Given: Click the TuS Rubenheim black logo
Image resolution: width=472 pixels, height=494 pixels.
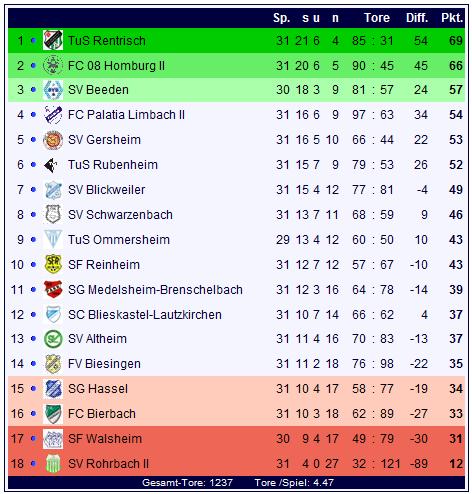Looking at the screenshot, I should [x=51, y=165].
